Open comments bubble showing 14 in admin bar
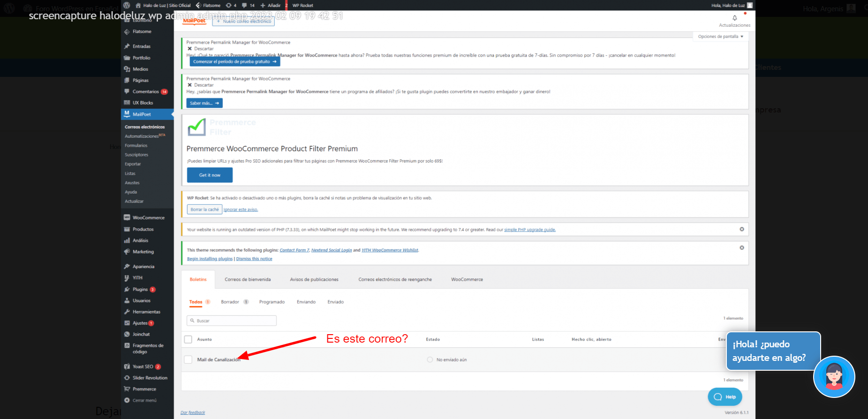The image size is (868, 419). 248,6
